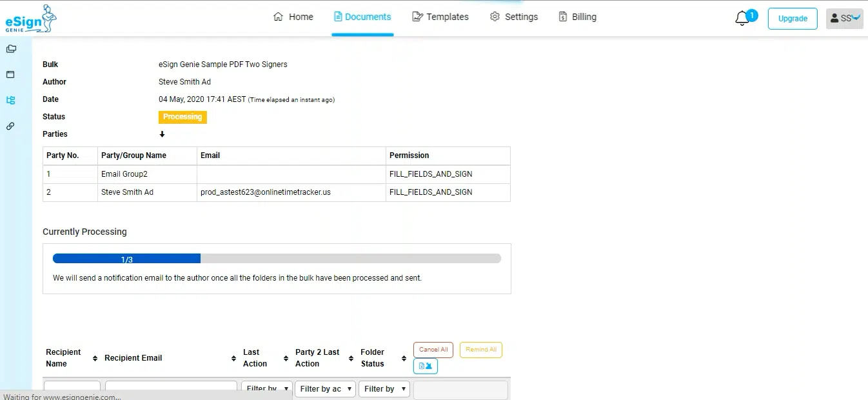Click prod_astest623@onlinetimetracker.us email cell
This screenshot has width=868, height=400.
click(x=291, y=192)
